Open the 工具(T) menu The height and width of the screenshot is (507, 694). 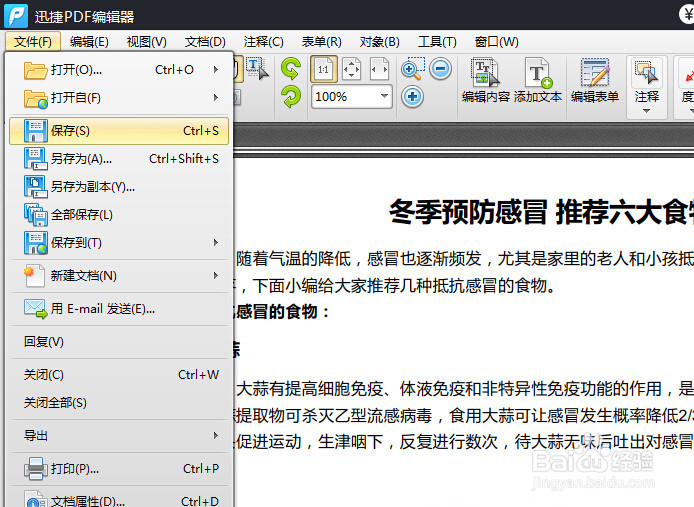point(437,42)
